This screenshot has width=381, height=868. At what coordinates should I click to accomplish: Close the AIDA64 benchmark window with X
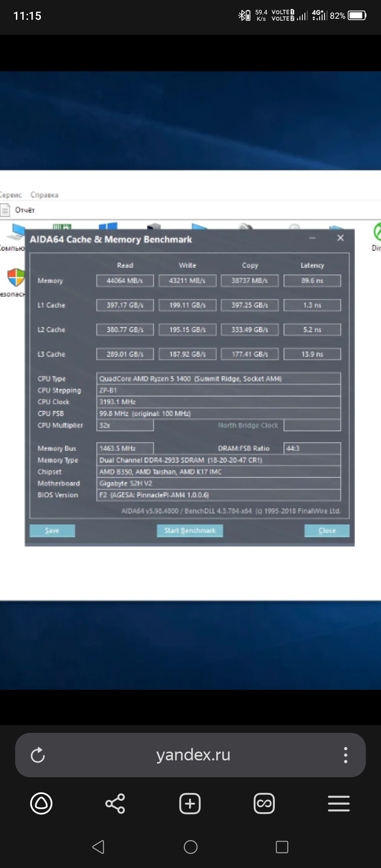click(x=340, y=238)
